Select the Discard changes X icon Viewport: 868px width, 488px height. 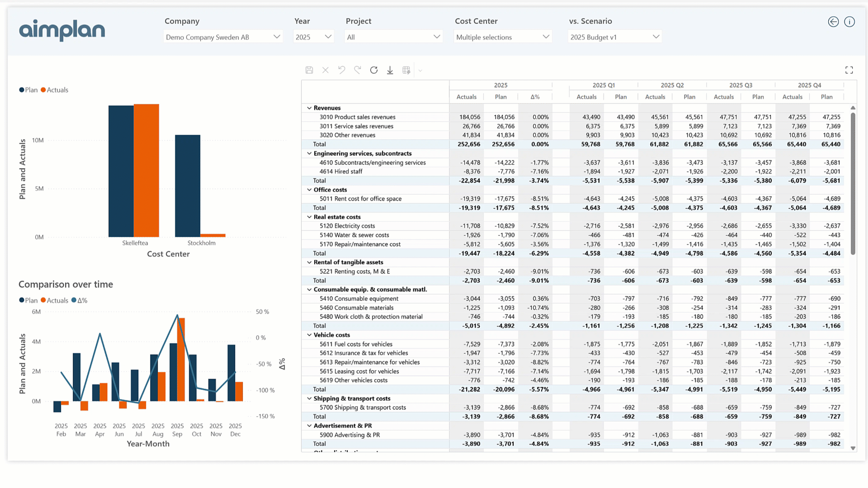pyautogui.click(x=325, y=70)
